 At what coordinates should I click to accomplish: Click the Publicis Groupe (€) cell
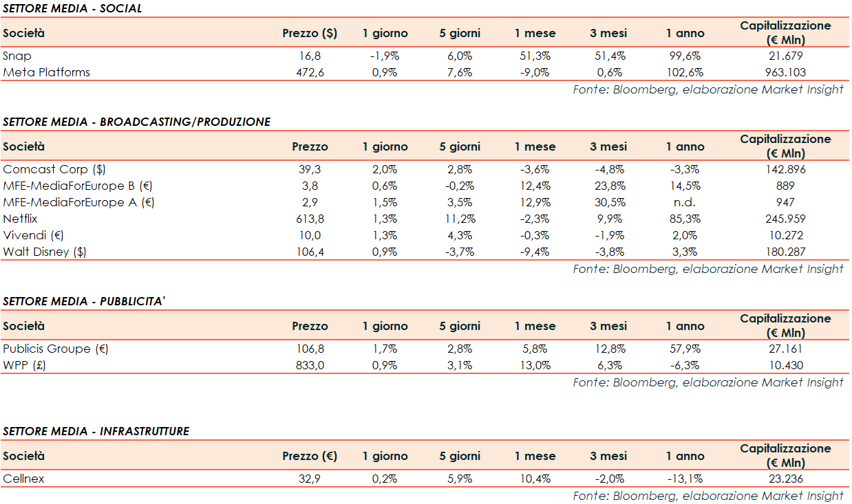coord(56,349)
